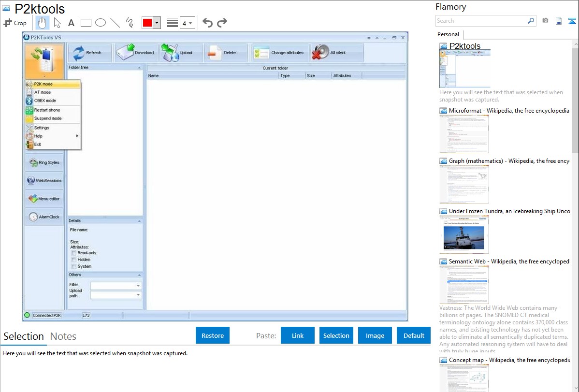Select the straight line tool

click(115, 23)
